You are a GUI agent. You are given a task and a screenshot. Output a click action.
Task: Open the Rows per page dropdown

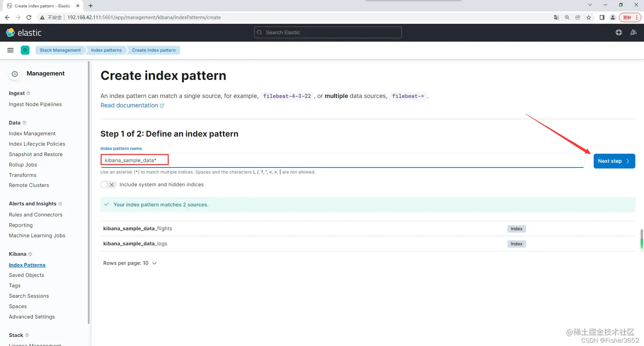(130, 263)
